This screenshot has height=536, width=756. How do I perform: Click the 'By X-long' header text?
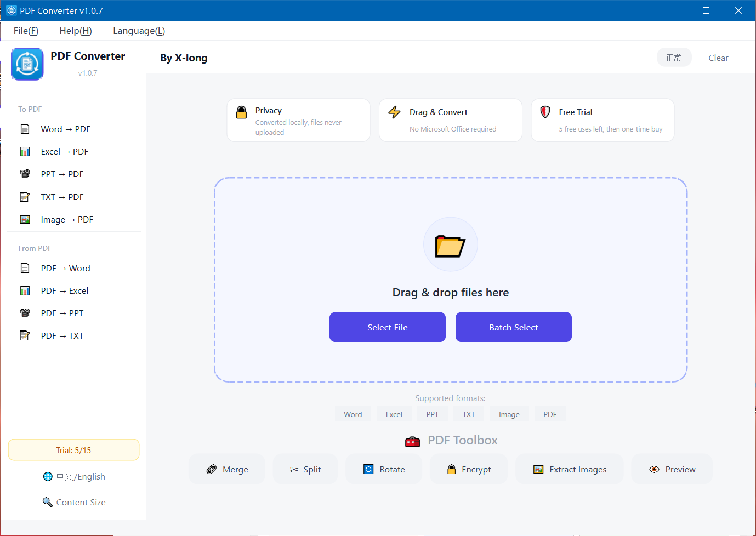184,58
